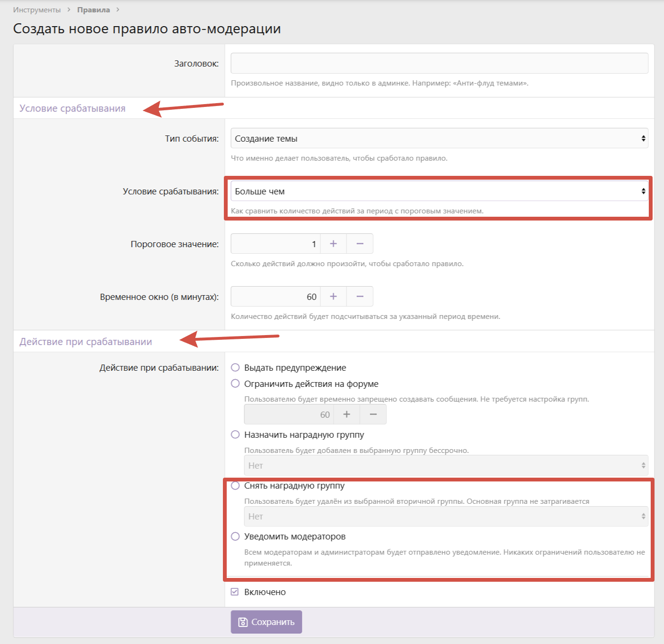Click the 'Сохранить' button
Viewport: 664px width, 644px height.
pos(267,622)
